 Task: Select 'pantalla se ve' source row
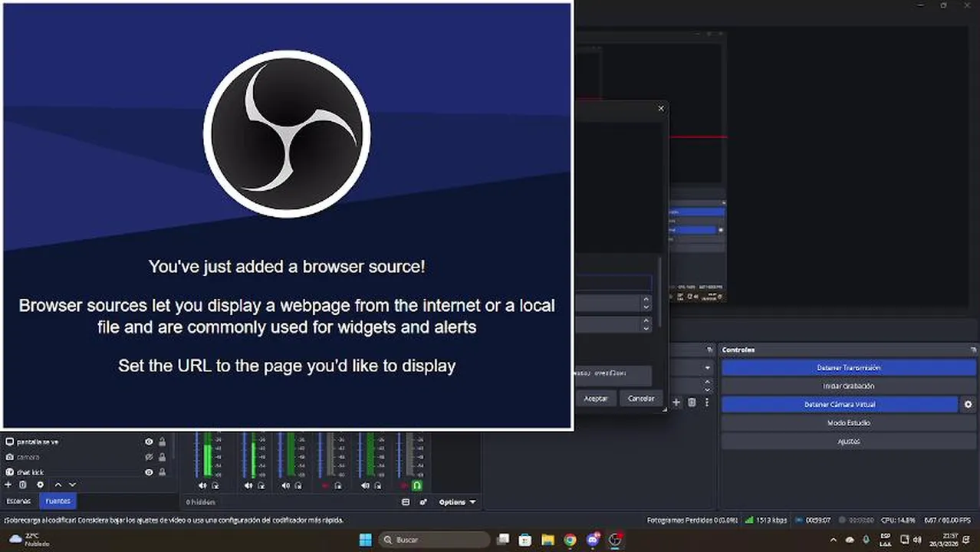pyautogui.click(x=86, y=442)
